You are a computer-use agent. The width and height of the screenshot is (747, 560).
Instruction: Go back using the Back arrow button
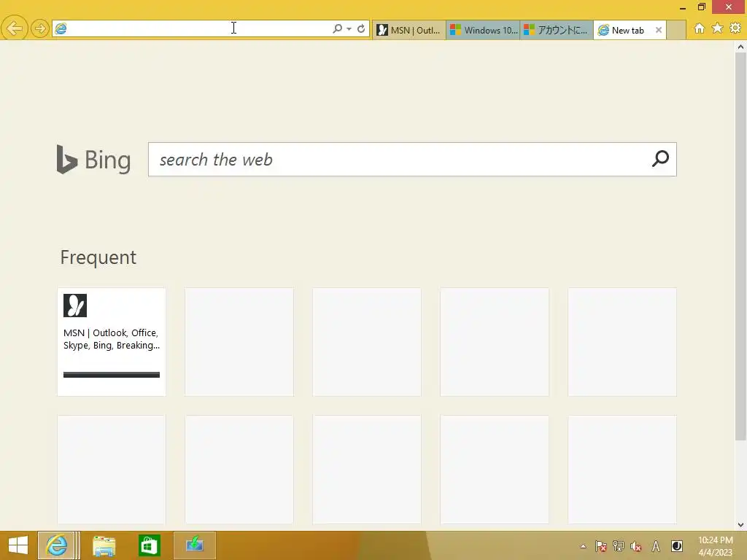pos(15,28)
